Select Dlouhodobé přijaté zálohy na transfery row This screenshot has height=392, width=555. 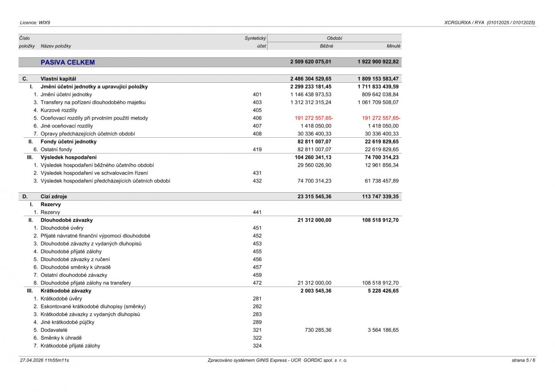pos(210,283)
